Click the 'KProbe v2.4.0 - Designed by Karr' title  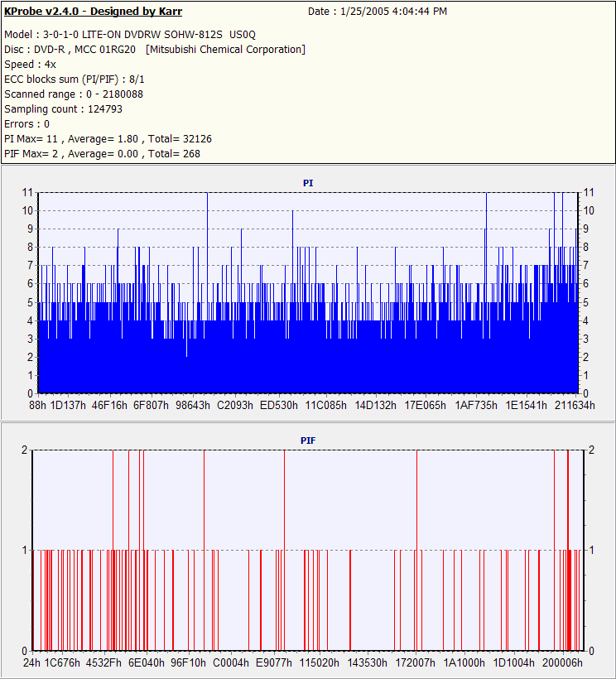[x=93, y=12]
